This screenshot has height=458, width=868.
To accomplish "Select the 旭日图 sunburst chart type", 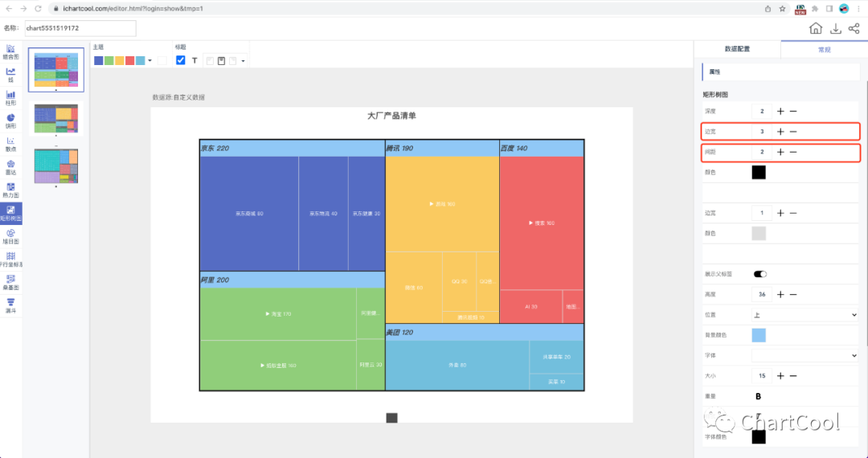I will point(10,237).
